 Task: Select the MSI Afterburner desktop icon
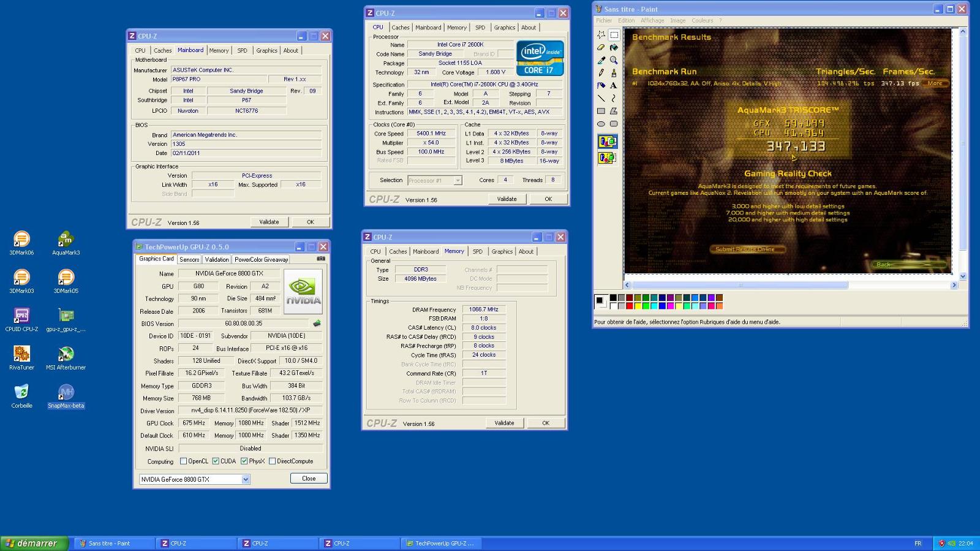coord(66,357)
